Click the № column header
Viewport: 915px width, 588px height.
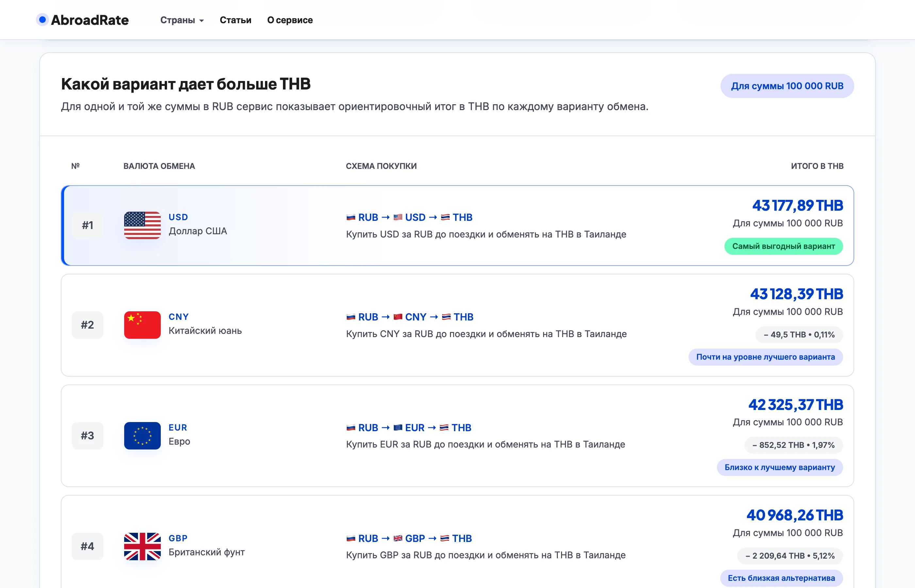(75, 166)
